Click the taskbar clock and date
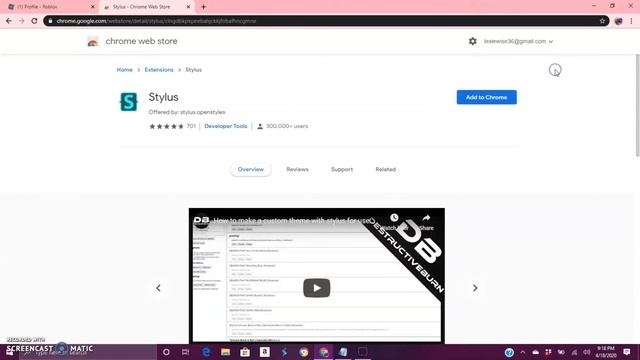This screenshot has width=640, height=360. [x=606, y=352]
